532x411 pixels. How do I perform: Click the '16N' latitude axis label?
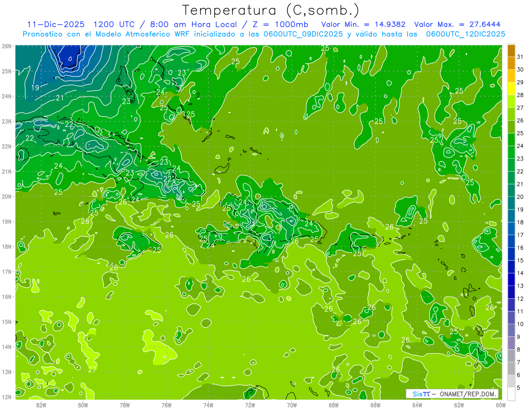[7, 297]
